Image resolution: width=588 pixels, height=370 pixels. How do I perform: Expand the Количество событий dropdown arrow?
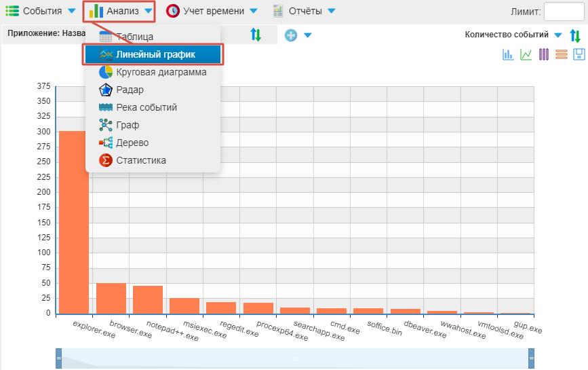pos(557,35)
